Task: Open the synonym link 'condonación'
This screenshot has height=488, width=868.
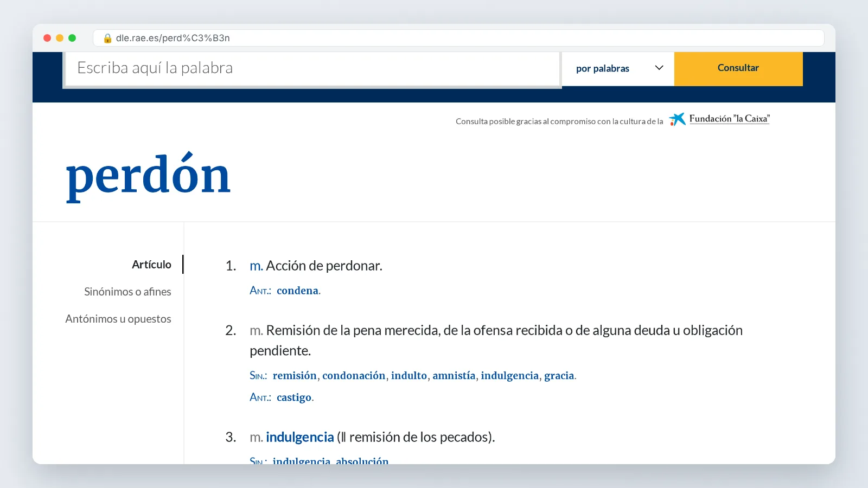Action: [x=354, y=376]
